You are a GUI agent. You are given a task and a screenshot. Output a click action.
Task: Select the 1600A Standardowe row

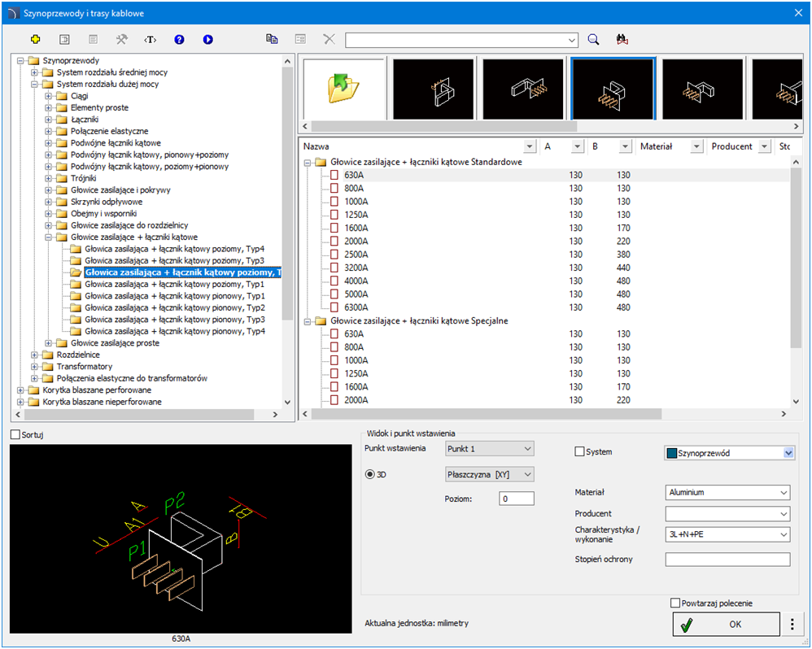356,229
